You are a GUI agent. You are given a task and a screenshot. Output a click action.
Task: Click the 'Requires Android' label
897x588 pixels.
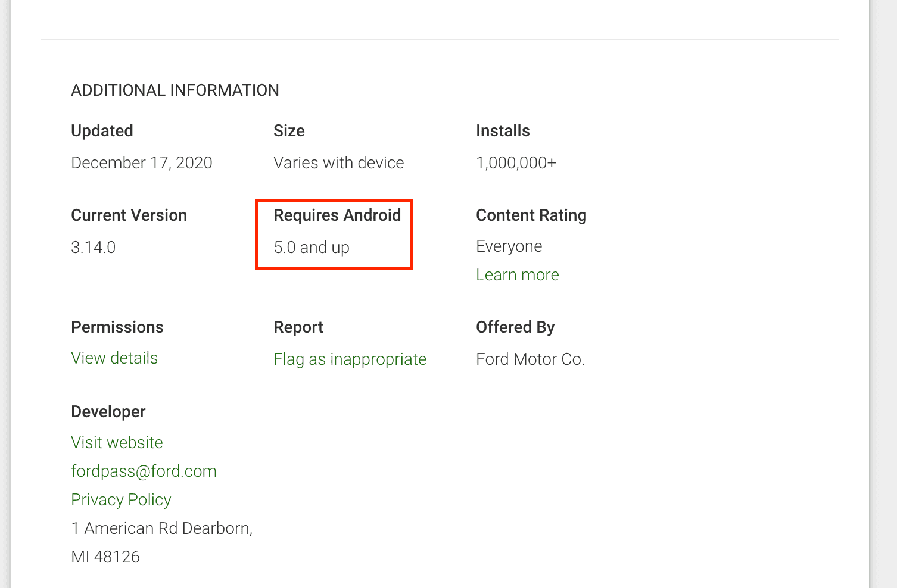(337, 215)
